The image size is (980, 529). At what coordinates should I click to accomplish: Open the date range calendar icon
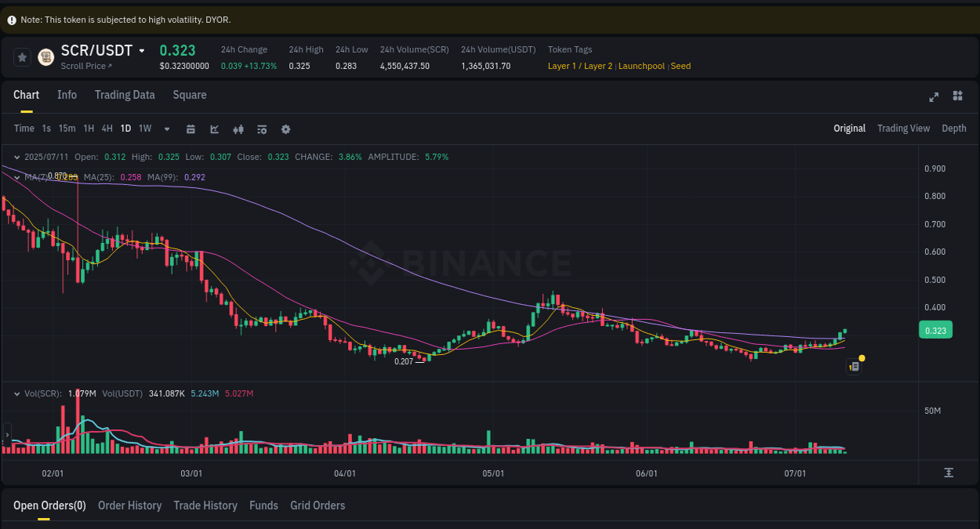191,129
